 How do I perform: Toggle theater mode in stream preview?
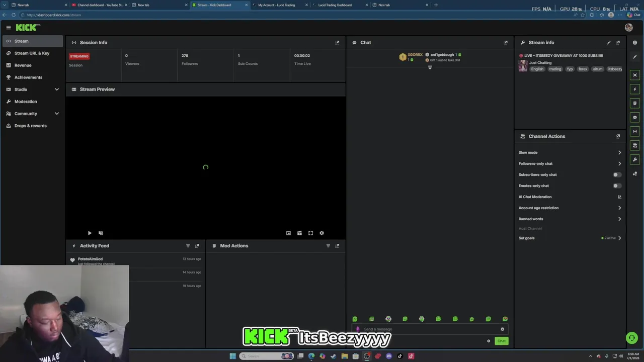click(x=299, y=233)
